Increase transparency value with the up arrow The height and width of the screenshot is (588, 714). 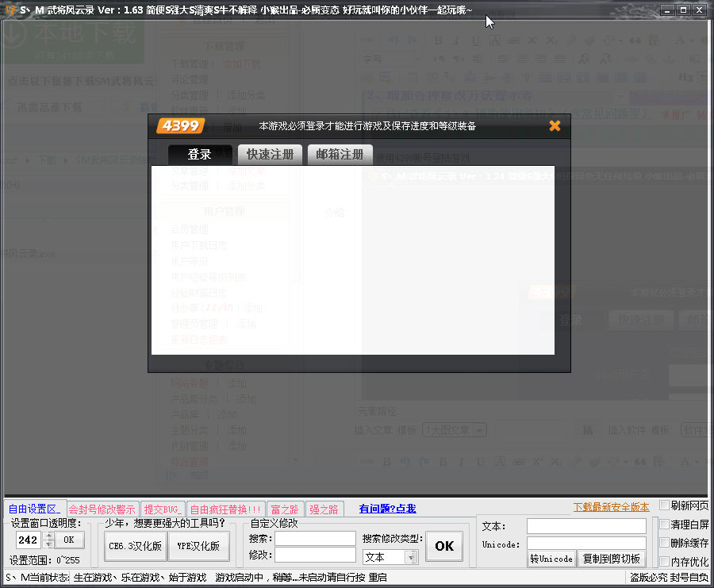[x=48, y=536]
